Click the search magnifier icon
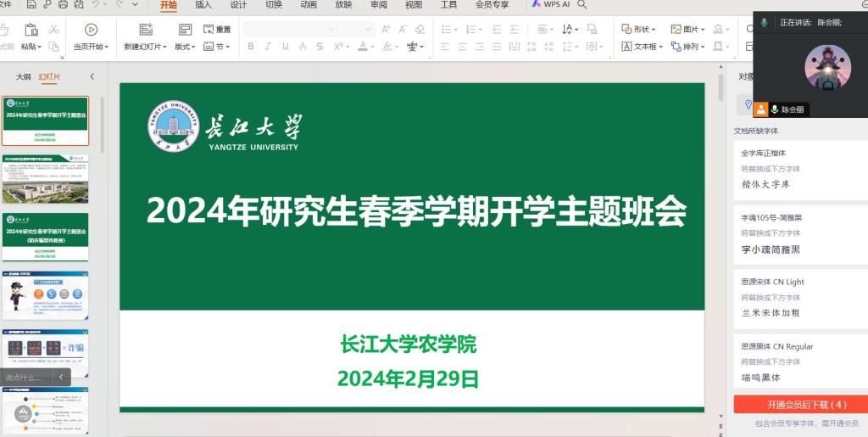The height and width of the screenshot is (437, 868). (x=582, y=4)
